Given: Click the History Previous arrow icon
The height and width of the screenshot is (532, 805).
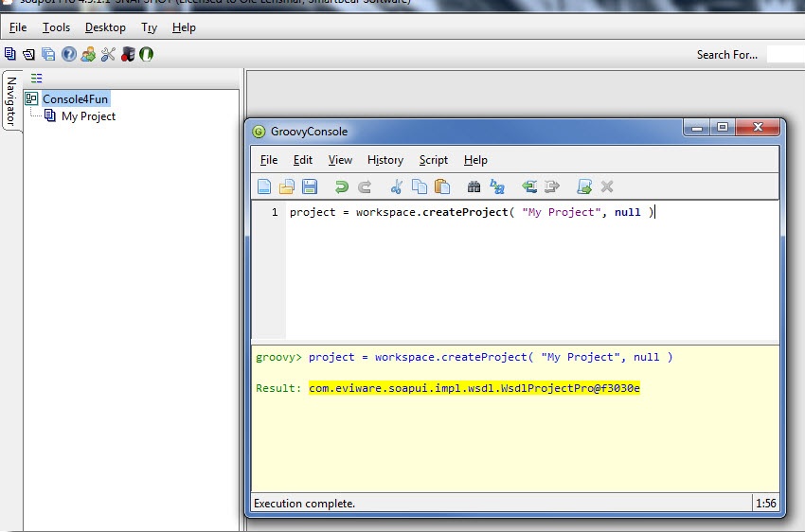Looking at the screenshot, I should click(529, 186).
